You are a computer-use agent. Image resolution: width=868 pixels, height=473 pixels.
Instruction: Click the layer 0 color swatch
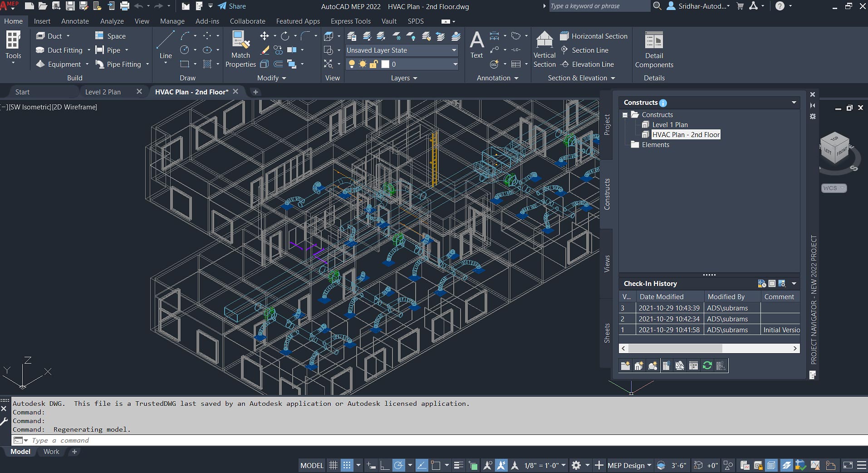click(x=385, y=64)
